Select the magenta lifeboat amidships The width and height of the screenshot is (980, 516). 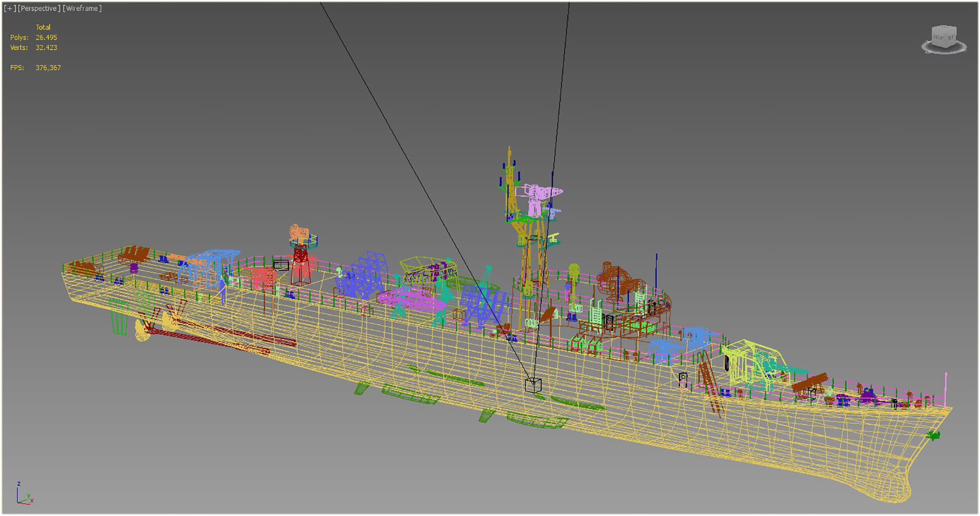[x=410, y=300]
